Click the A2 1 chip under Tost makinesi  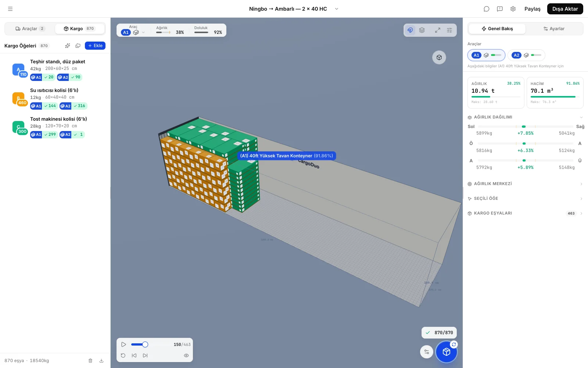[x=72, y=135]
